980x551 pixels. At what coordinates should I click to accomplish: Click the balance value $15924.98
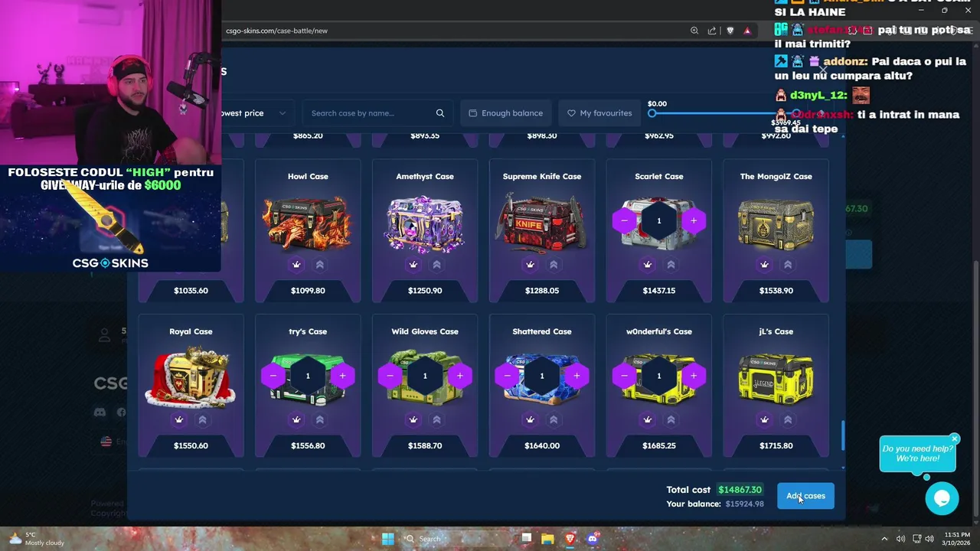745,504
